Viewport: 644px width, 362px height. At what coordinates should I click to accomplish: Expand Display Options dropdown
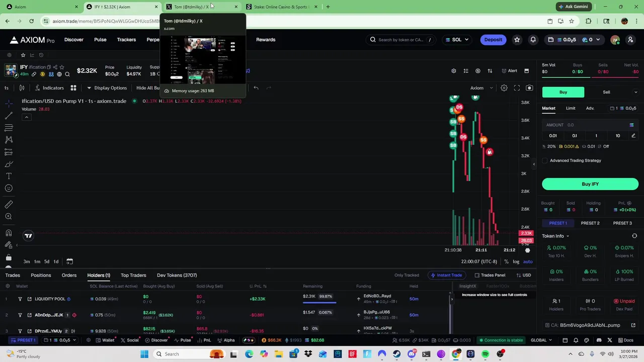(x=107, y=88)
